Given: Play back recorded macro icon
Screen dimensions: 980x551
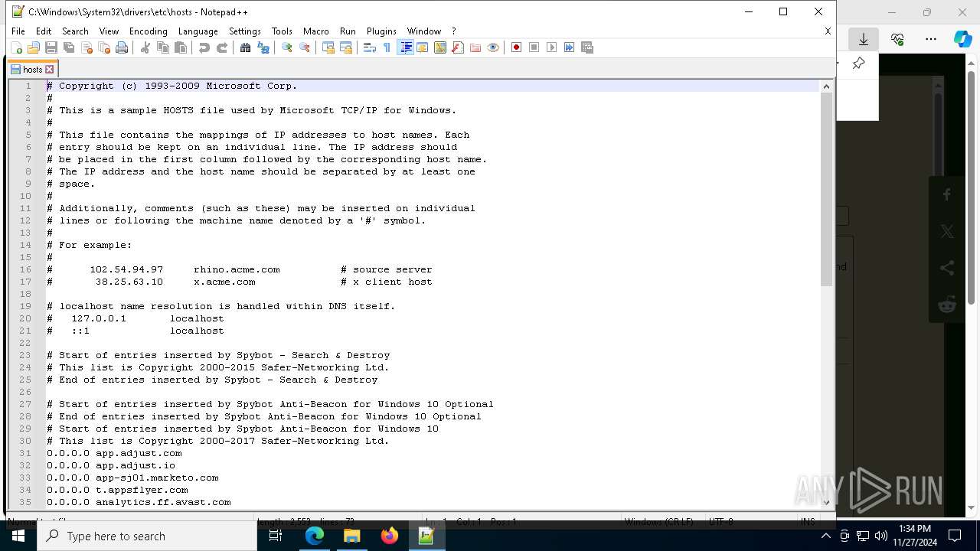Looking at the screenshot, I should [552, 47].
